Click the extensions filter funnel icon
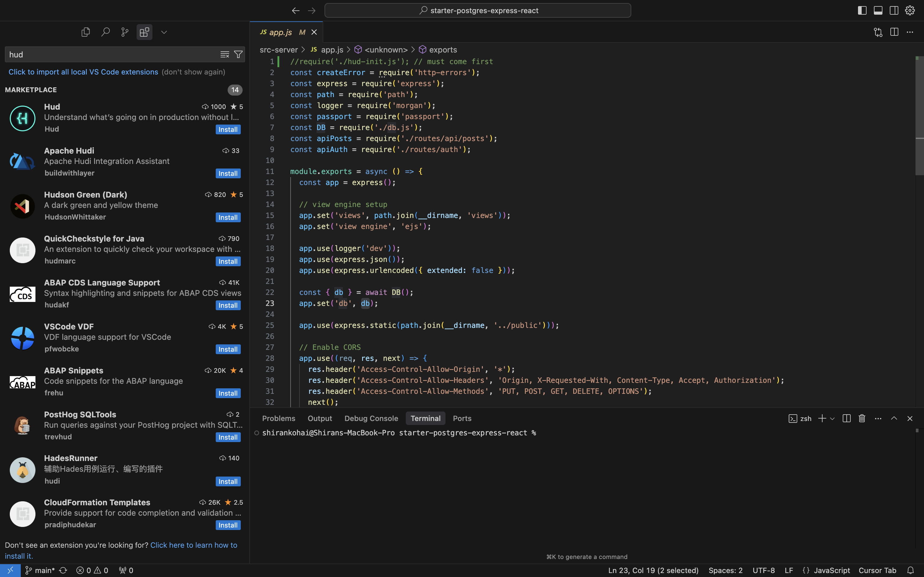 point(238,55)
